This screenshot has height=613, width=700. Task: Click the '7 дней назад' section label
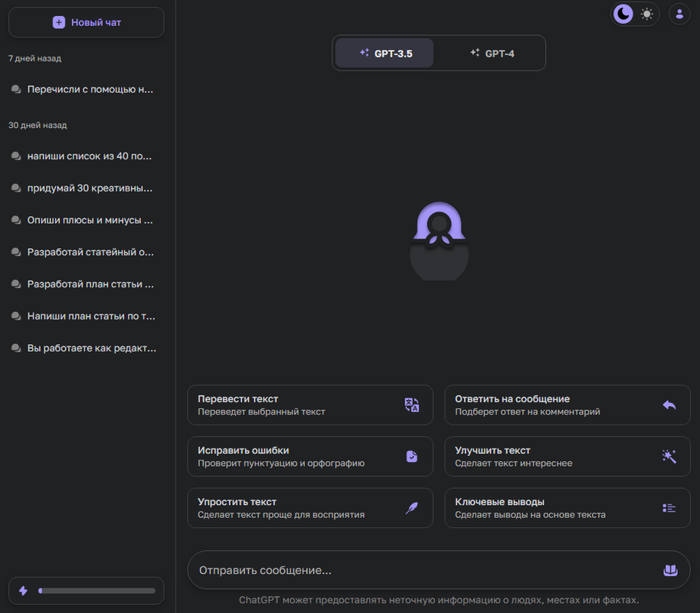pyautogui.click(x=34, y=58)
